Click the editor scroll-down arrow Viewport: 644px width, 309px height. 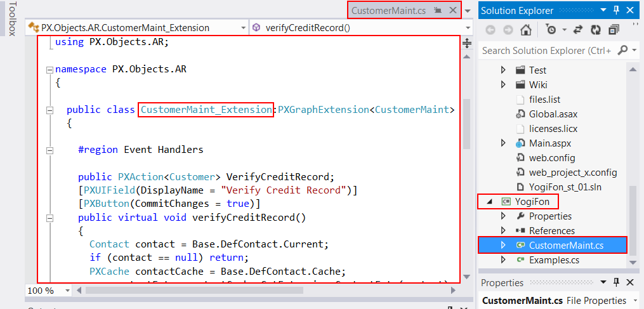[466, 277]
